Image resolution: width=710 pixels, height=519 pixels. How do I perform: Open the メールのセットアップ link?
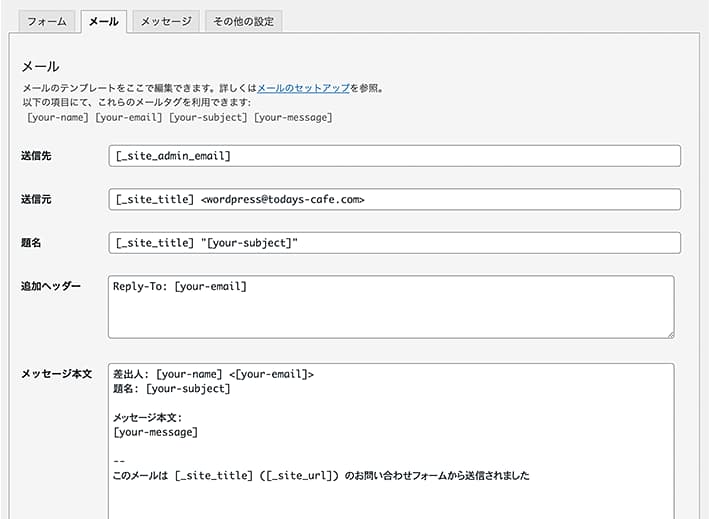tap(303, 88)
